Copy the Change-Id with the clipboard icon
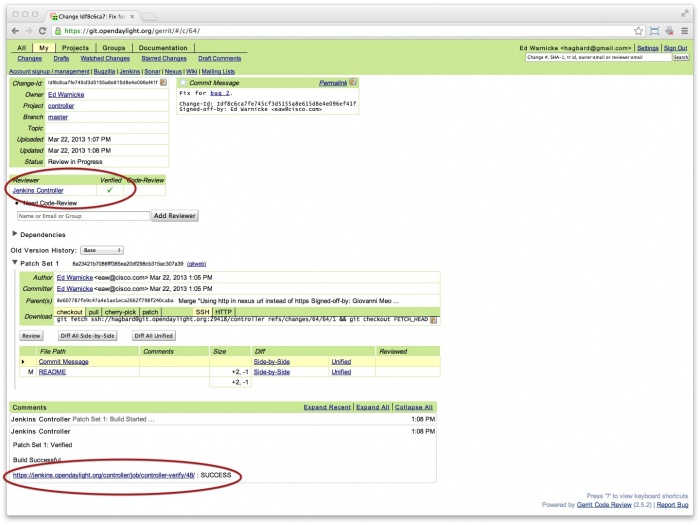 pos(163,83)
